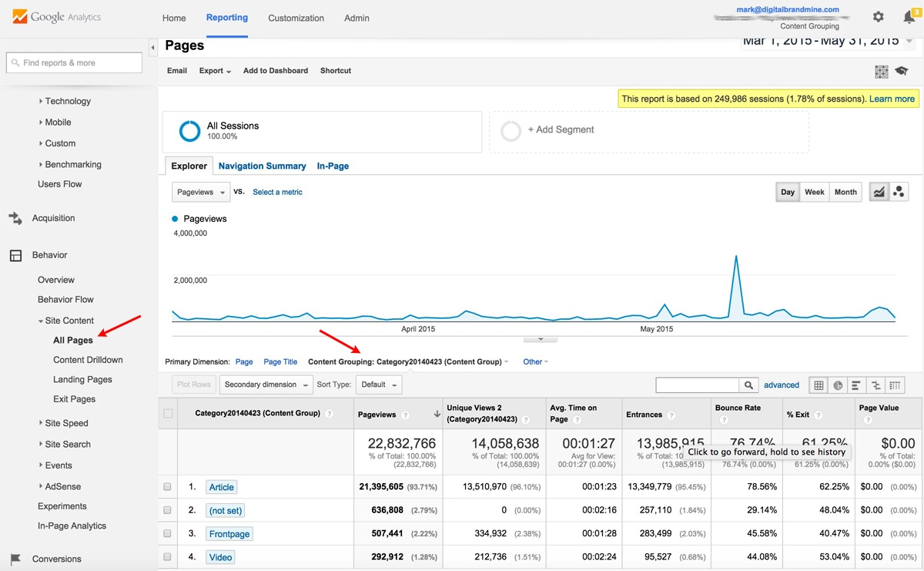Click the Find reports search field

(x=74, y=63)
